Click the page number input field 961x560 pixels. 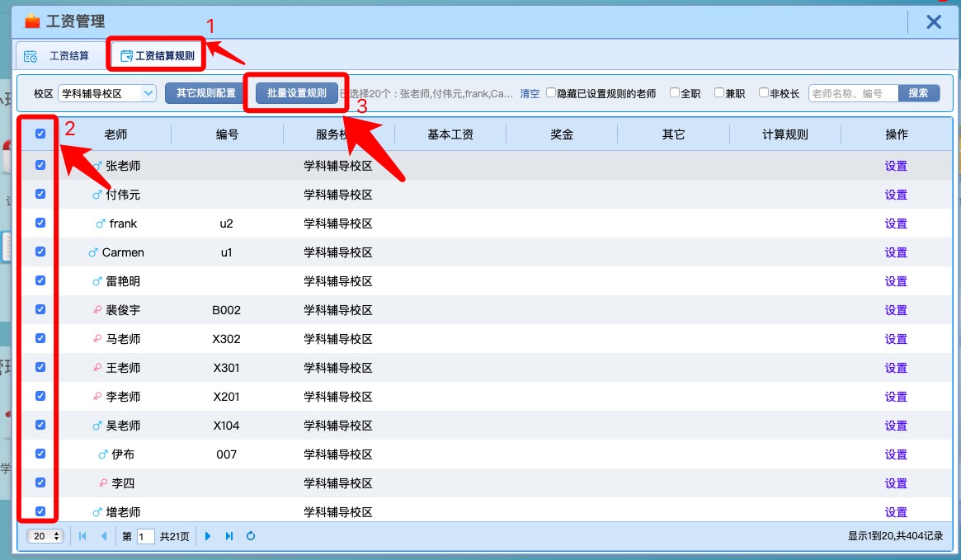click(145, 537)
